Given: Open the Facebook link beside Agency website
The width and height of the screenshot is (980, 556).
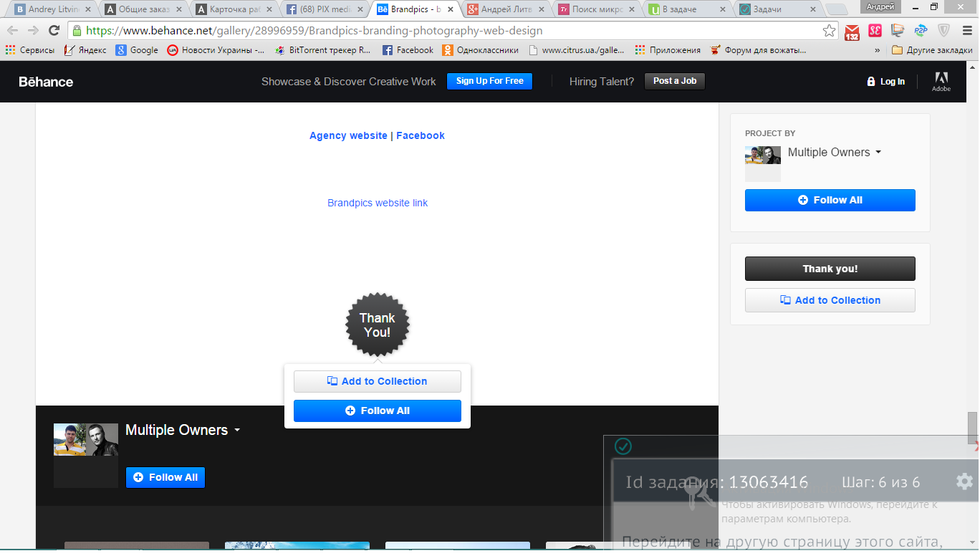Looking at the screenshot, I should tap(421, 135).
